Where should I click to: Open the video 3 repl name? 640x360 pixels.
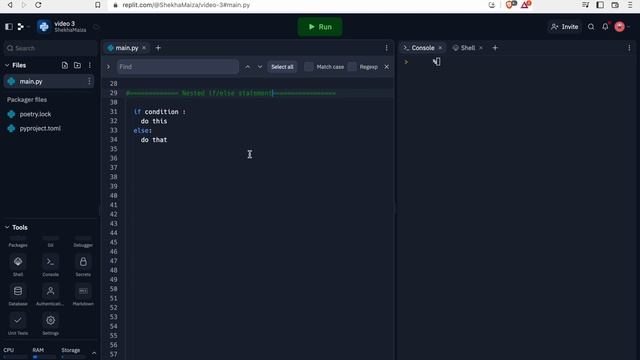(64, 24)
